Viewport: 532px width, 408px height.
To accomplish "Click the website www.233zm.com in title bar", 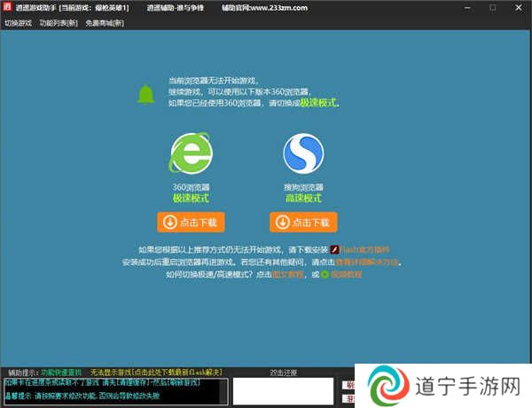I will coord(279,7).
